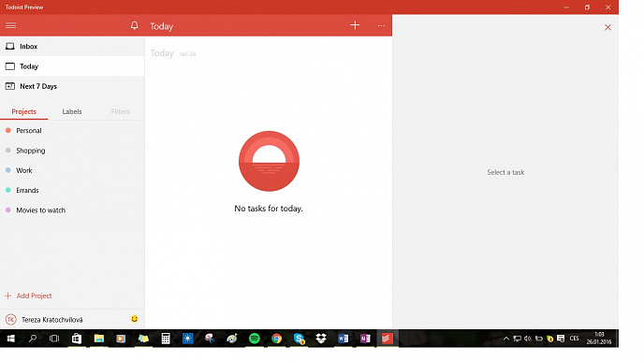Switch to the Projects tab
Image resolution: width=644 pixels, height=361 pixels.
23,111
